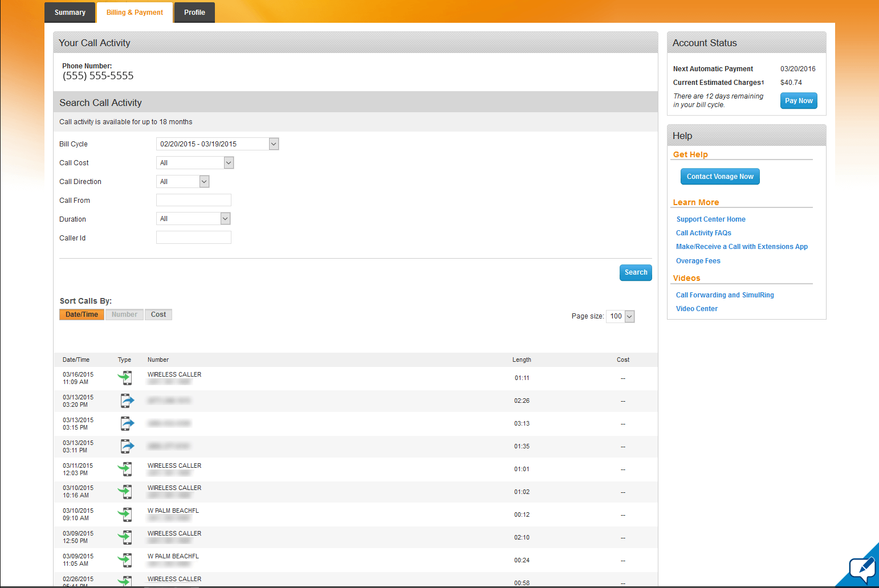The image size is (879, 588).
Task: Click the Length column header
Action: coord(522,360)
